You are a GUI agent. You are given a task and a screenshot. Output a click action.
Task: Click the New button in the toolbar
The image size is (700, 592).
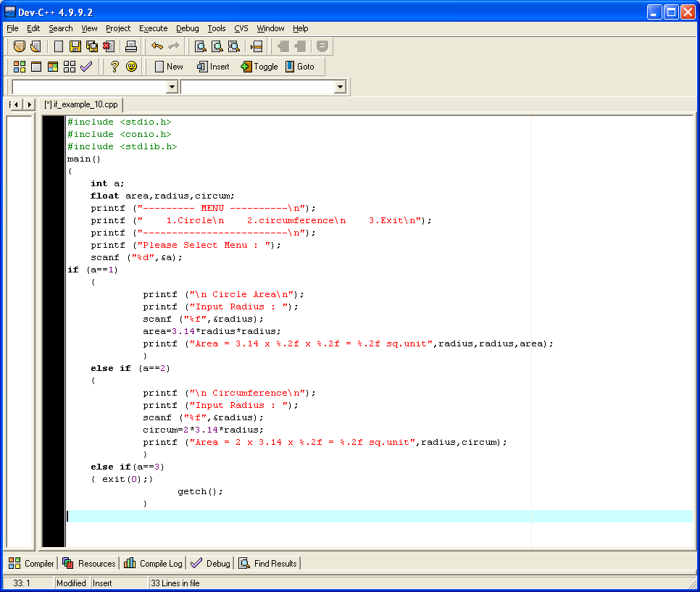click(x=169, y=67)
